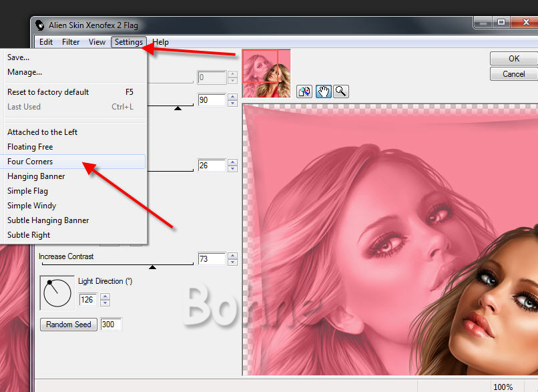The image size is (538, 392).
Task: Click the Random Seed button
Action: (x=69, y=325)
